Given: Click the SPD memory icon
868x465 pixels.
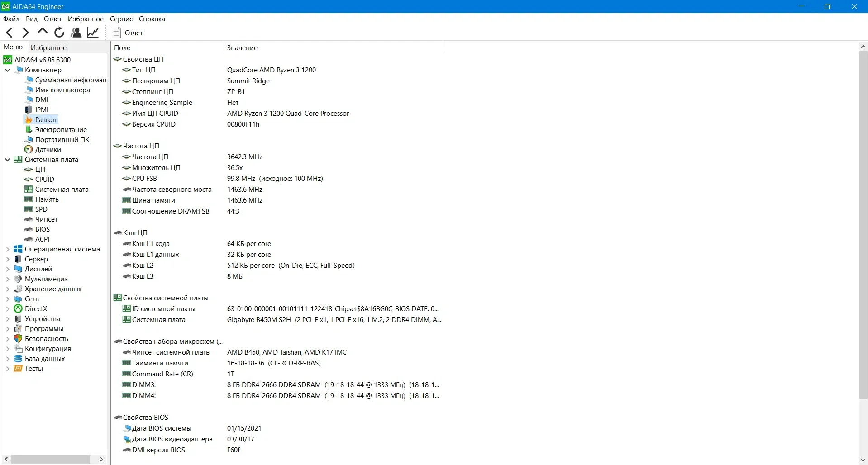Looking at the screenshot, I should click(29, 209).
